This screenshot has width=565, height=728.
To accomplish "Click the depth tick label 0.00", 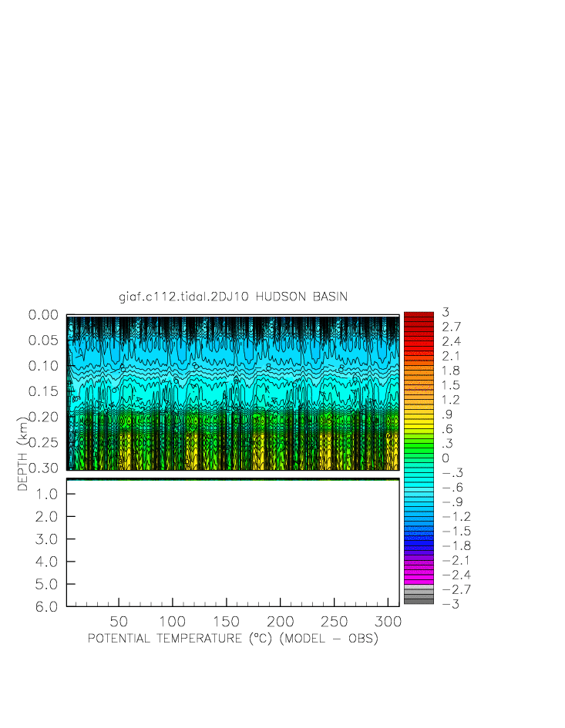I will tap(43, 315).
